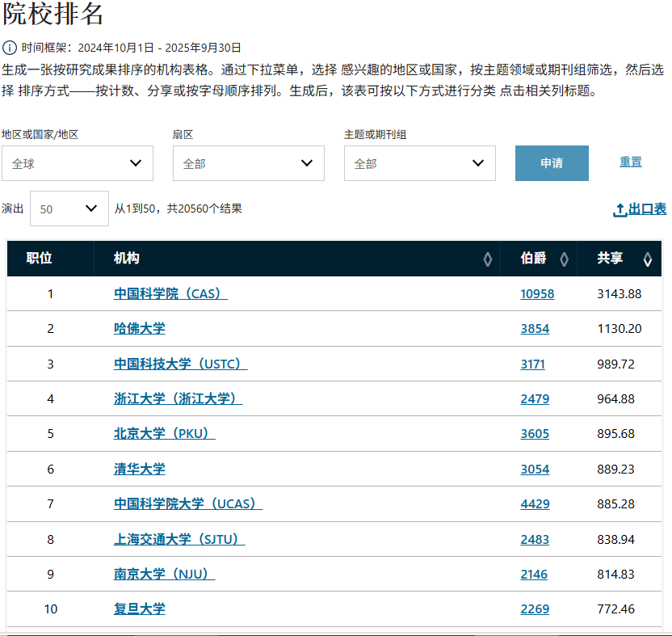
Task: Click count link 2146
Action: pos(534,575)
